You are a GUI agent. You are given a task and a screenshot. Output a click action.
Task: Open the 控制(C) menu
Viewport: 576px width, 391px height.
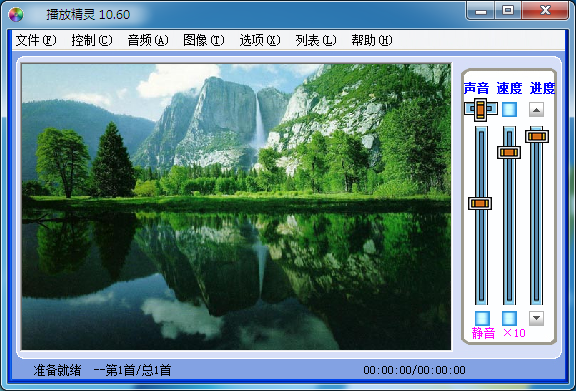click(x=92, y=40)
